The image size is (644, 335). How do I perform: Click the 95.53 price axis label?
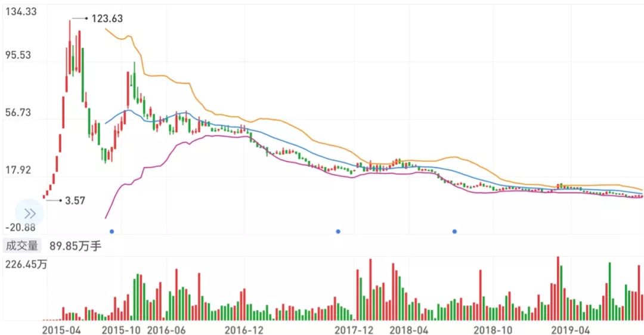pyautogui.click(x=18, y=55)
